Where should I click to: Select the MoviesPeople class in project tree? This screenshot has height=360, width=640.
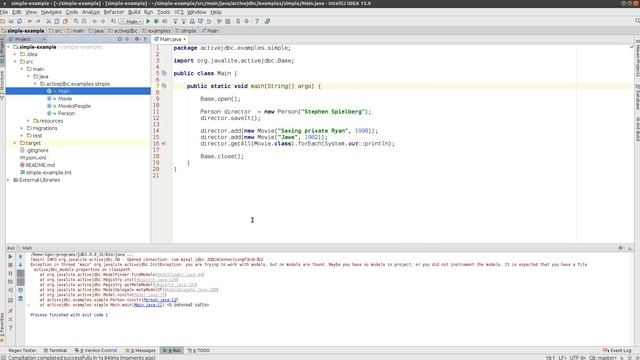click(x=74, y=106)
